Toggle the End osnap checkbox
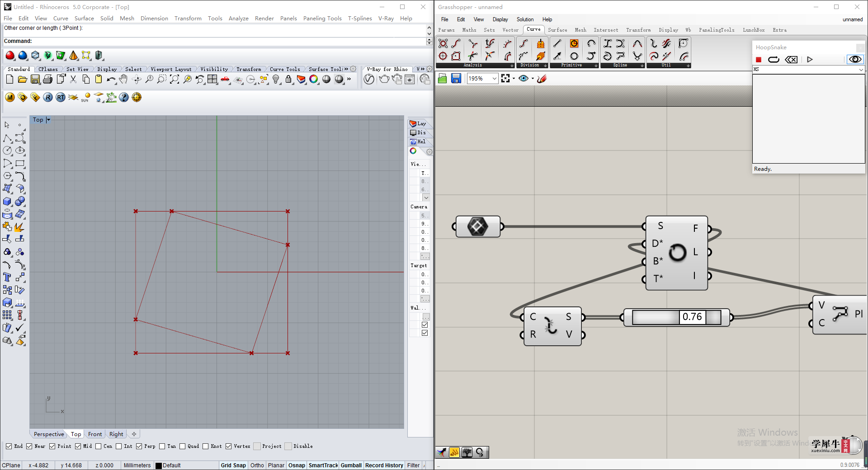 point(9,446)
